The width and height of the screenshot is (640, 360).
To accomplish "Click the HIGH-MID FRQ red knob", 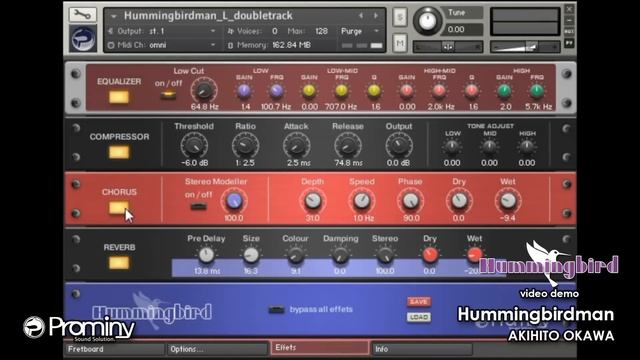I will pos(439,91).
